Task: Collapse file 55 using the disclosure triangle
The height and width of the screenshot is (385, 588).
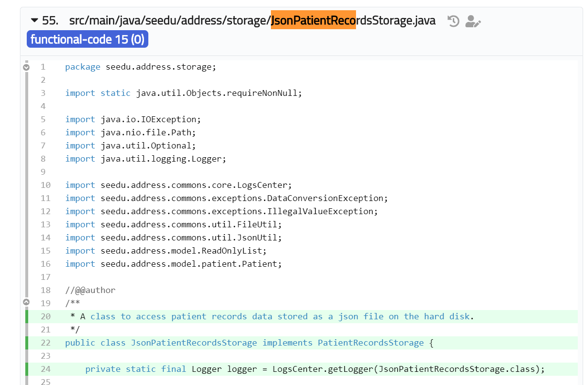Action: click(x=34, y=20)
